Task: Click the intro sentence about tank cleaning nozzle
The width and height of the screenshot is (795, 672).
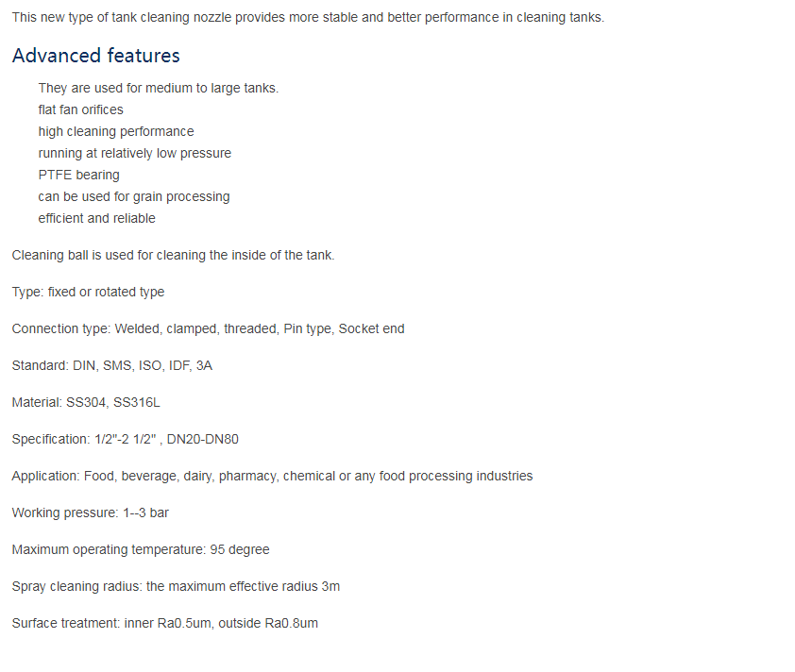Action: (308, 17)
